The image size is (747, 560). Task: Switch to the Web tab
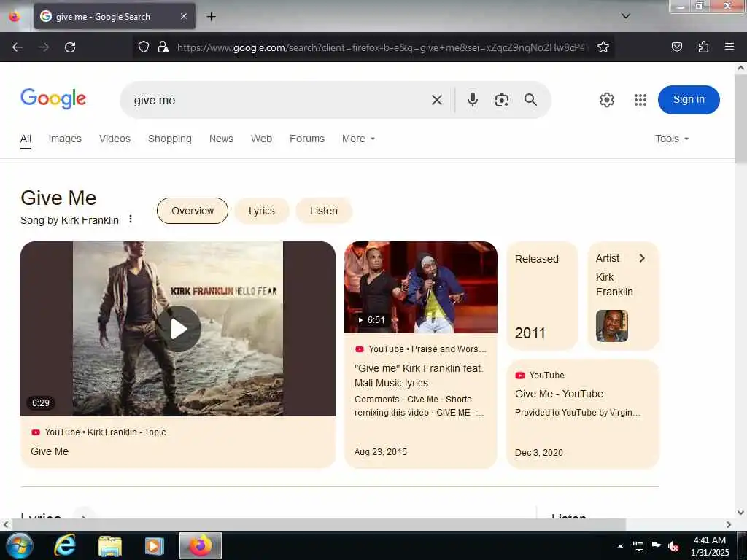pyautogui.click(x=261, y=139)
